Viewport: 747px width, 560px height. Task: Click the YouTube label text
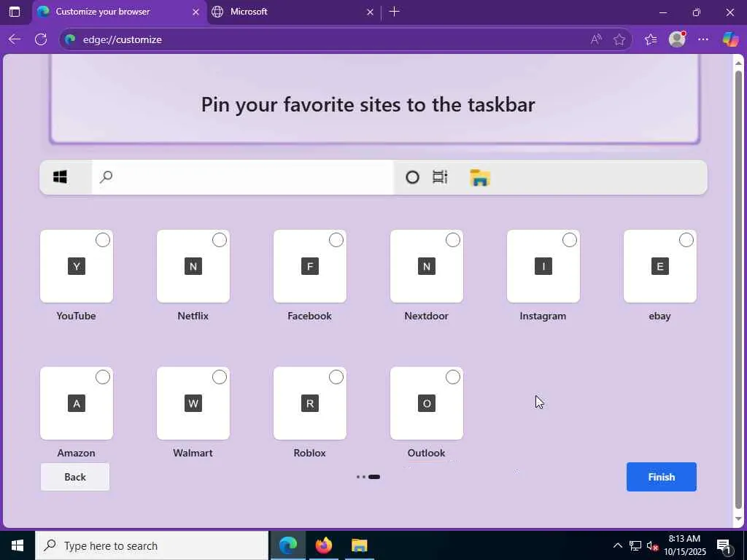click(x=76, y=316)
